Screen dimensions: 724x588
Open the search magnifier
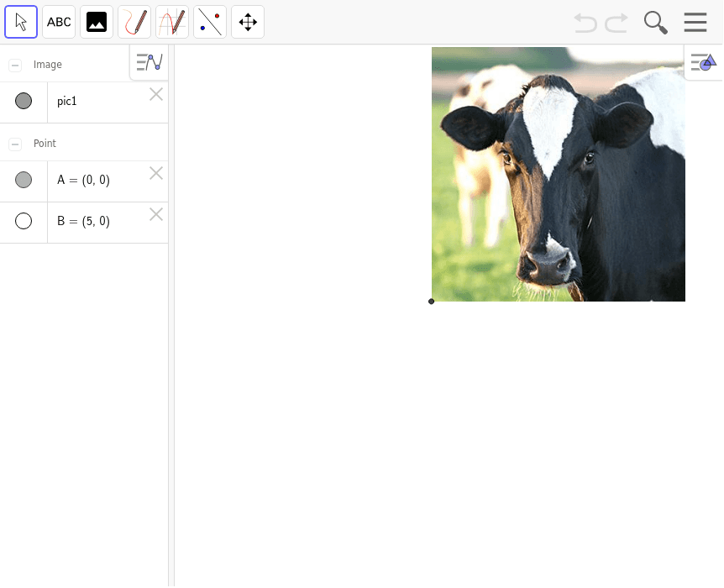coord(656,23)
